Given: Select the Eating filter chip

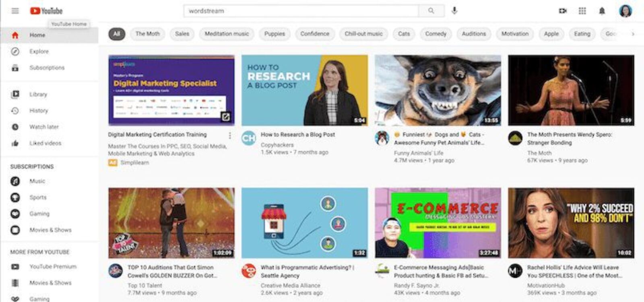Looking at the screenshot, I should (582, 34).
